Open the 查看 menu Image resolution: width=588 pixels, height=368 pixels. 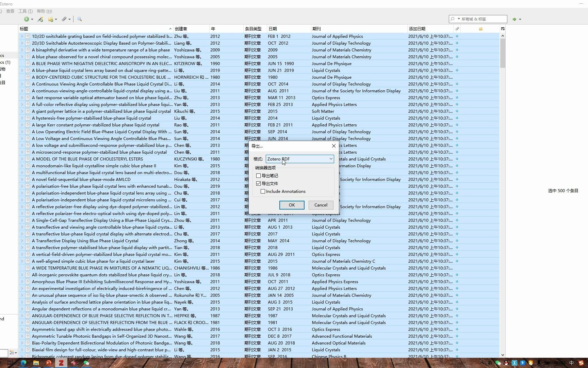(10, 11)
